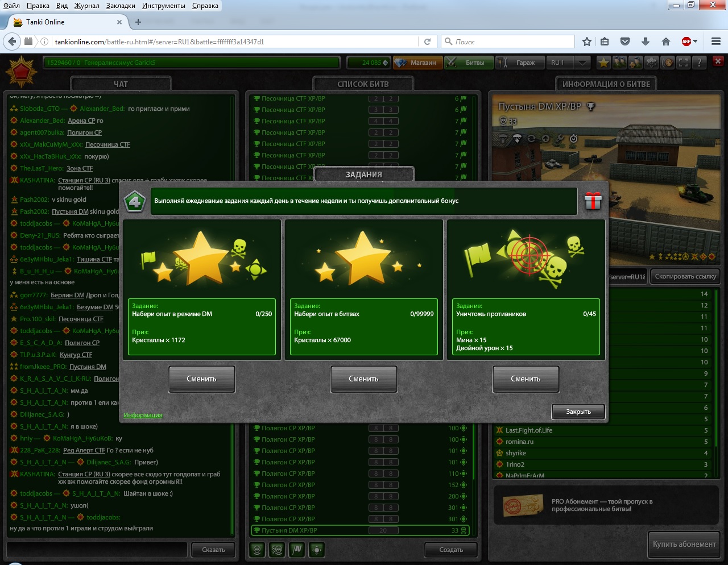Toggle the Team Deathmatch mode filter
This screenshot has height=565, width=728.
(277, 550)
